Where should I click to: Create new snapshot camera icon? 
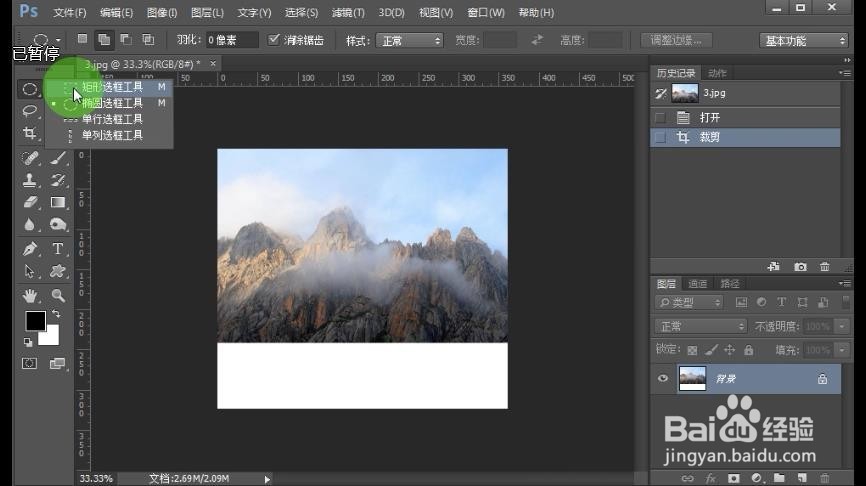[x=800, y=267]
